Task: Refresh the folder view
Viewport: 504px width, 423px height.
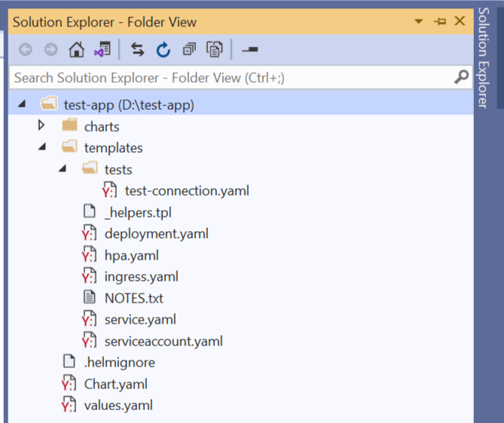Action: (163, 50)
